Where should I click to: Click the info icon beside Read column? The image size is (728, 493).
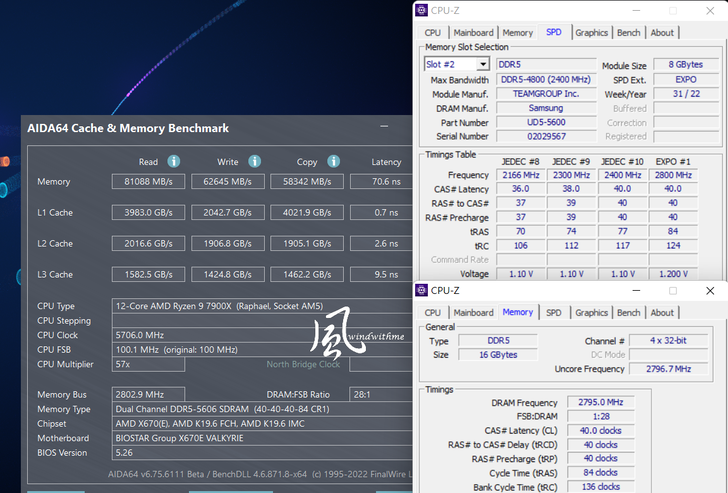(174, 161)
